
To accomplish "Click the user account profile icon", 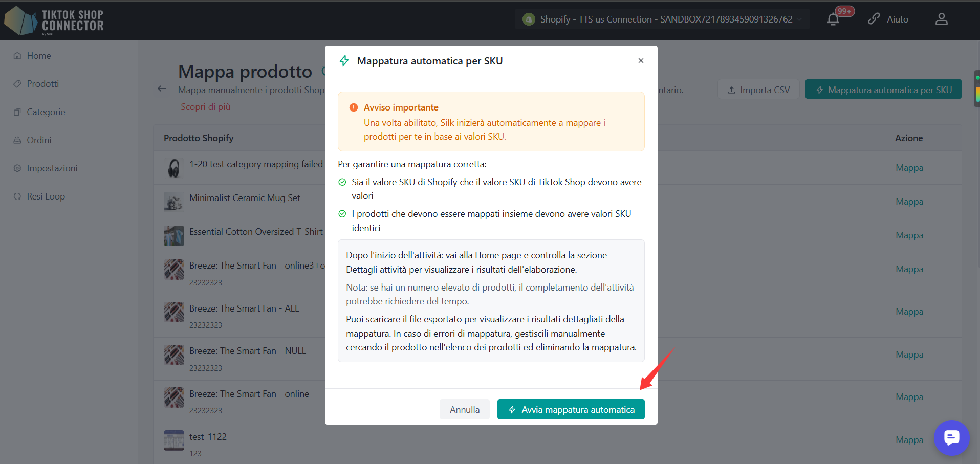I will (941, 19).
